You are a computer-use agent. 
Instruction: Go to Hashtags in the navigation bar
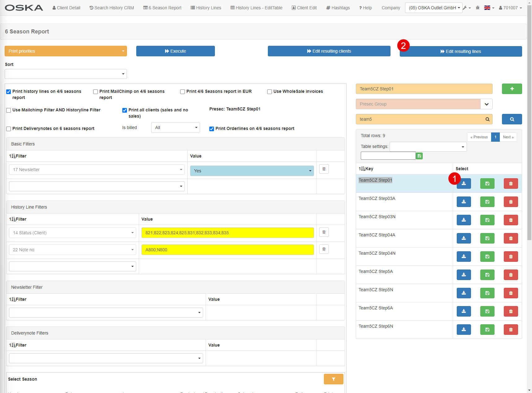338,8
